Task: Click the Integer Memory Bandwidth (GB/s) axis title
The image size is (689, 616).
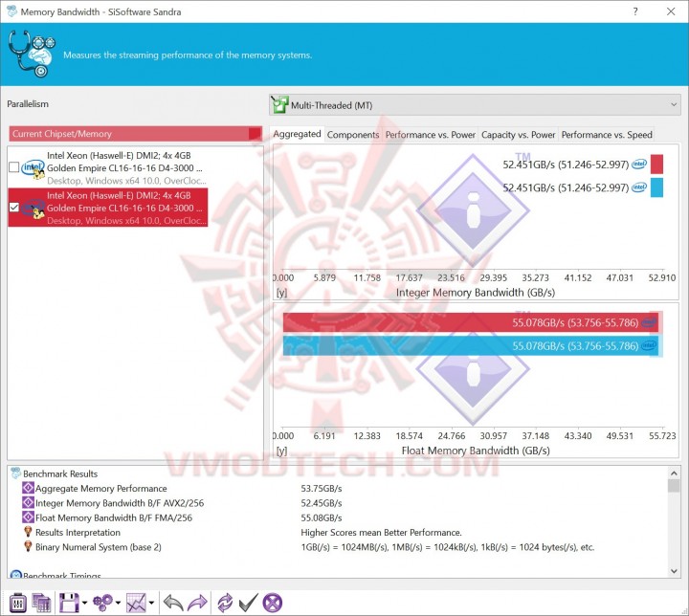Action: pyautogui.click(x=476, y=293)
